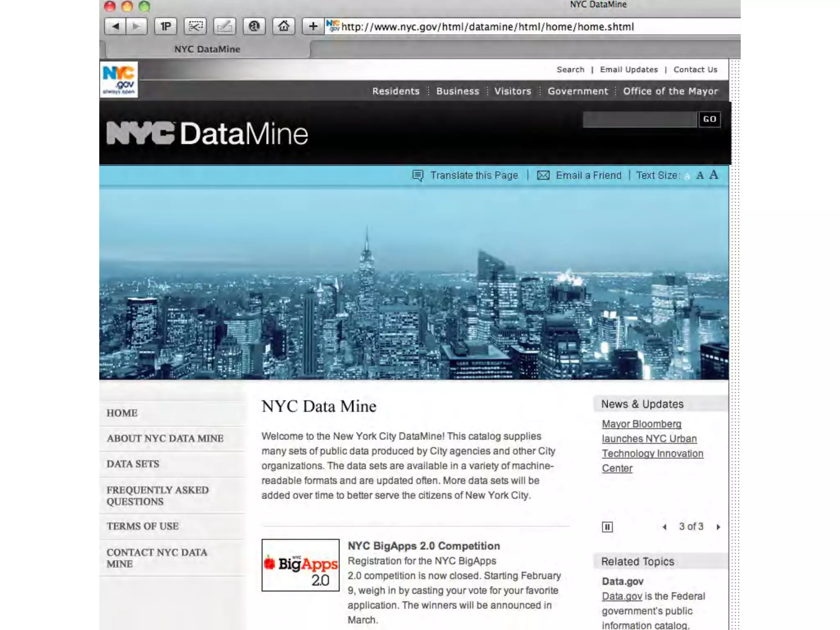Click the scissors web clip button
The width and height of the screenshot is (840, 630).
[195, 27]
